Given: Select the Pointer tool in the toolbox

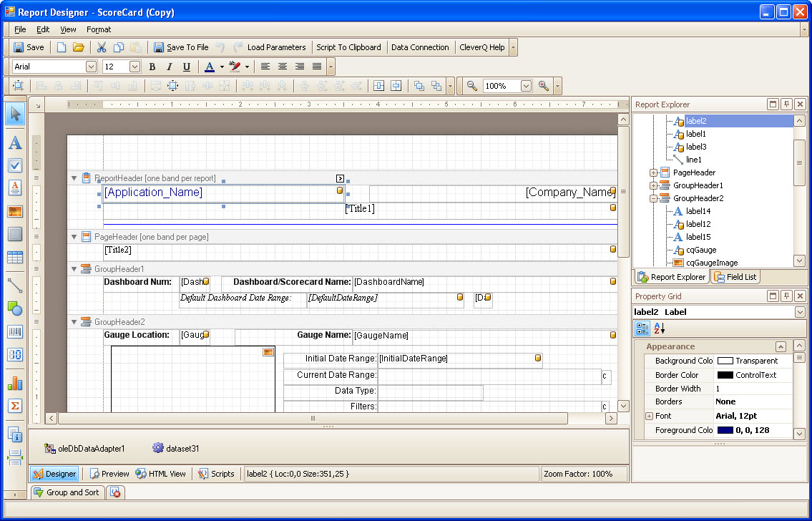Looking at the screenshot, I should pyautogui.click(x=14, y=114).
